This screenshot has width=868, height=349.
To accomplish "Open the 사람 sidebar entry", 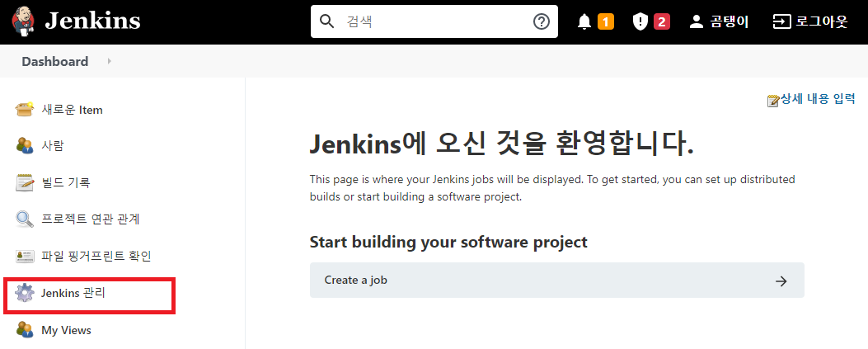I will [x=53, y=146].
